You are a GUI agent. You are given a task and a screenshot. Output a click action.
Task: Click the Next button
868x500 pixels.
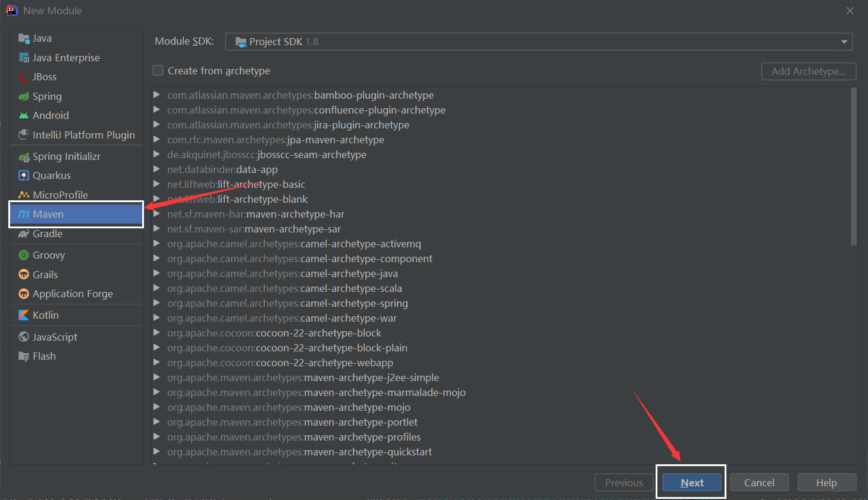point(692,483)
